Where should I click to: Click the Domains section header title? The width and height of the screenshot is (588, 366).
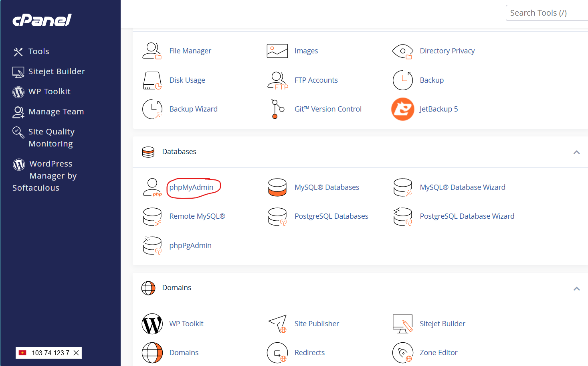click(x=177, y=288)
